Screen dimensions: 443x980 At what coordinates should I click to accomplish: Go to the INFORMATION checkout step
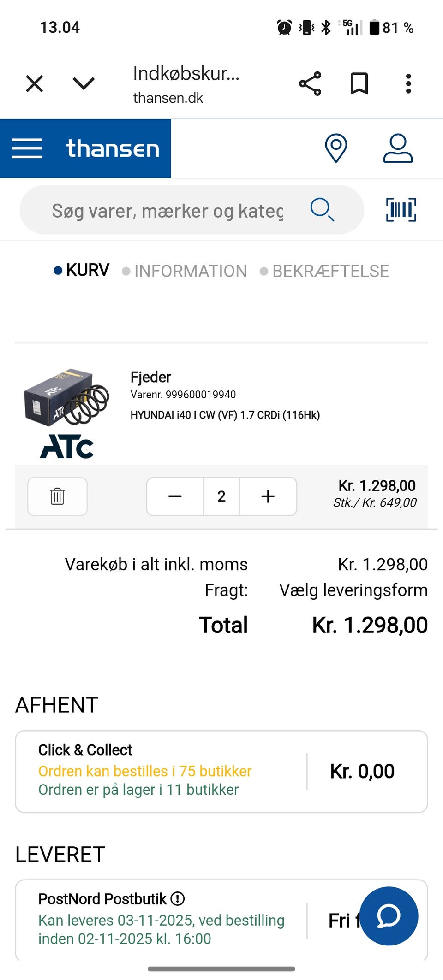click(190, 271)
